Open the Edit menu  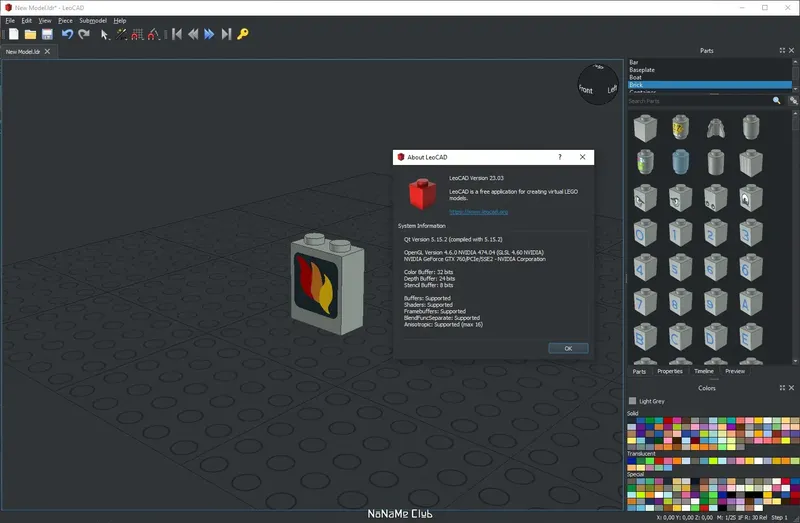(x=27, y=20)
